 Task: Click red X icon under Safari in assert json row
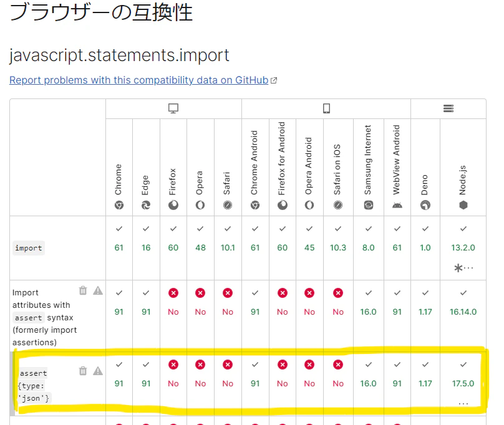coord(228,365)
